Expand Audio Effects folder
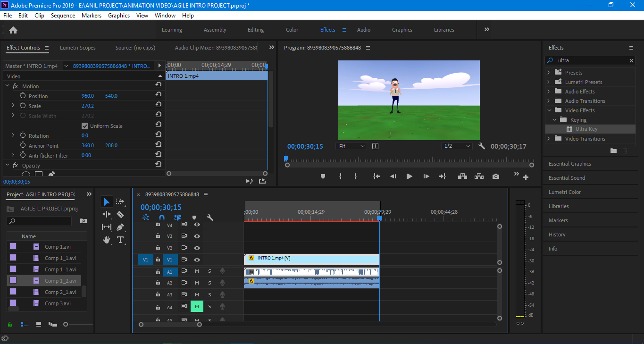Viewport: 644px width, 344px height. click(x=548, y=92)
